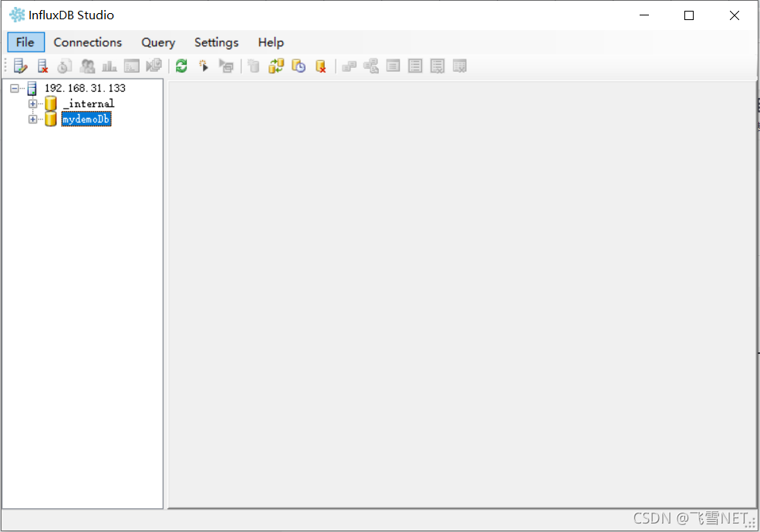The height and width of the screenshot is (532, 760).
Task: Click the bar chart statistics icon
Action: 109,66
